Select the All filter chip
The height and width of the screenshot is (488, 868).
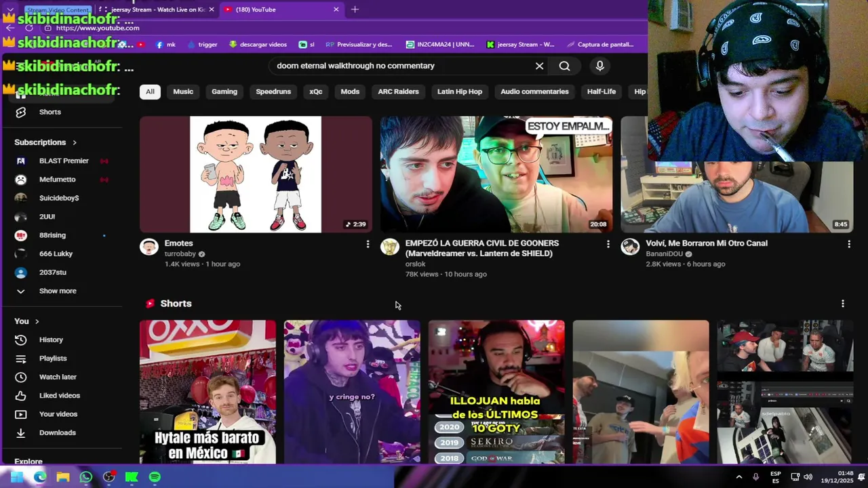click(x=150, y=91)
